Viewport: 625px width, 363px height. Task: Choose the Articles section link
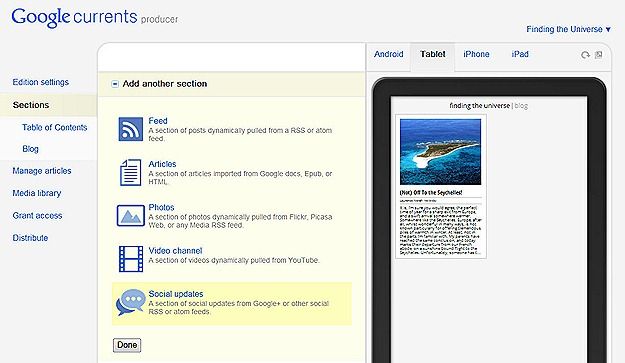(x=162, y=164)
